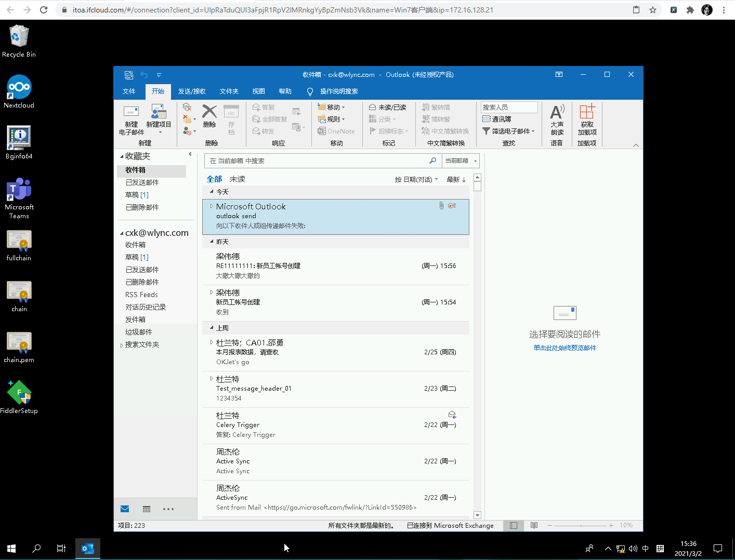Collapse the 今天 group header

212,192
